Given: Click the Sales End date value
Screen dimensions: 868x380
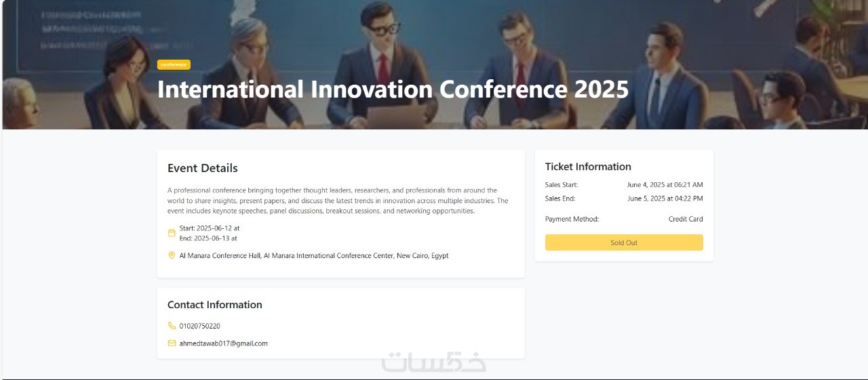Looking at the screenshot, I should pos(665,198).
